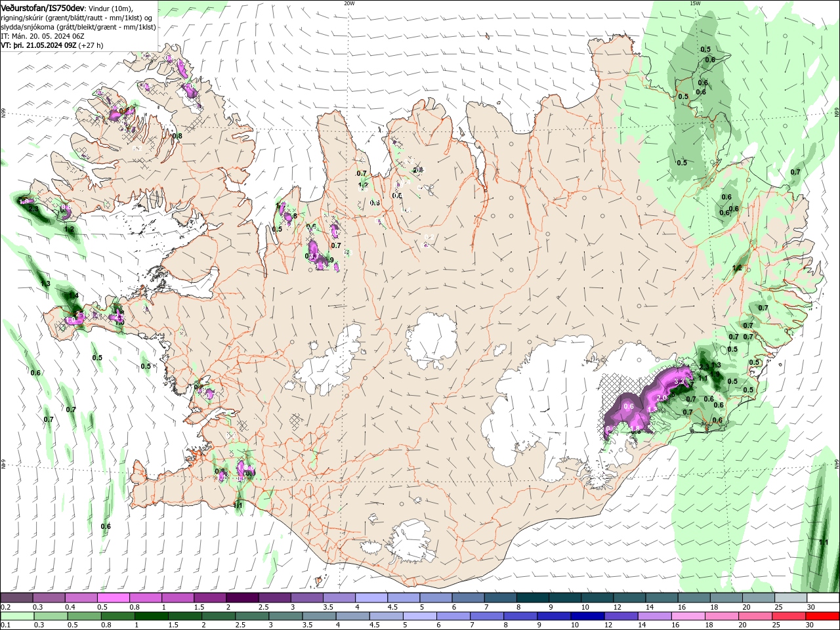
Task: Click the 'Veðurstofan/IS750dev' title text
Action: (x=43, y=8)
